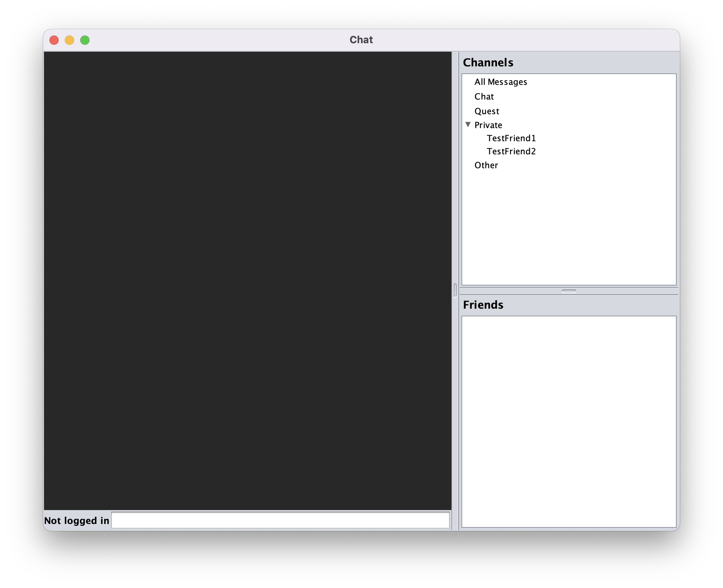This screenshot has width=723, height=588.
Task: Select the All Messages channel
Action: pyautogui.click(x=501, y=82)
